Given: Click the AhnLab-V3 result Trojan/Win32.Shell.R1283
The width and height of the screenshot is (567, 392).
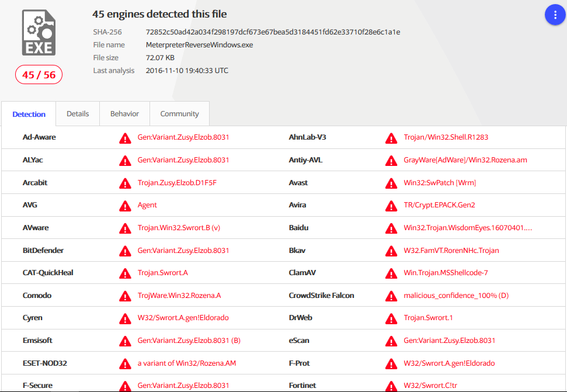Looking at the screenshot, I should tap(446, 137).
